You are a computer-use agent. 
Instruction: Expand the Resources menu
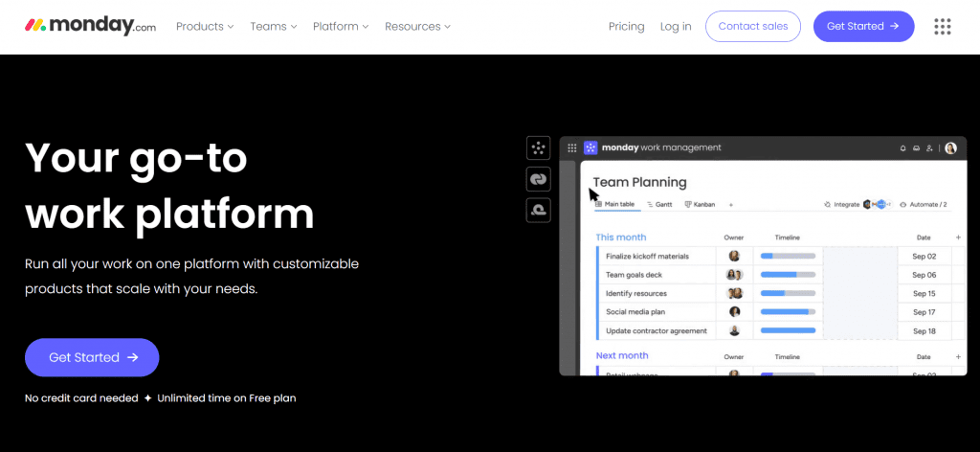tap(417, 26)
